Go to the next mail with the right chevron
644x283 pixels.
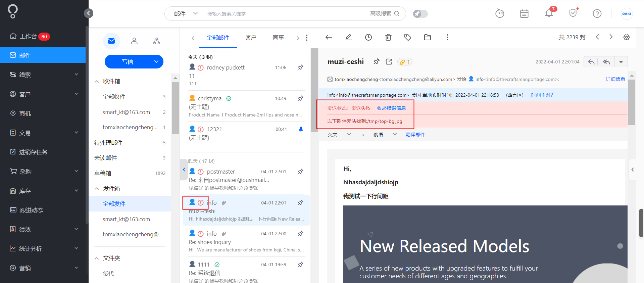[611, 37]
